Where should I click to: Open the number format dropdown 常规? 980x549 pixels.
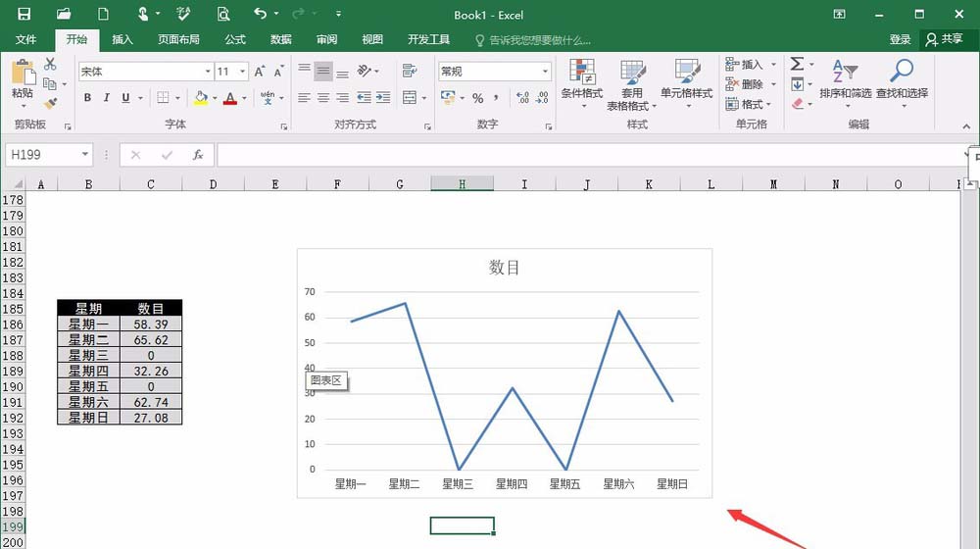pyautogui.click(x=545, y=72)
